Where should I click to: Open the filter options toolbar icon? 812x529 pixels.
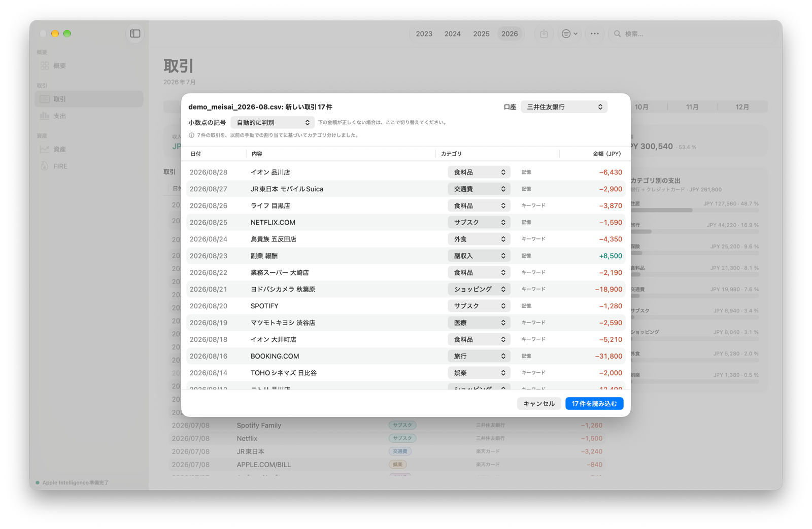point(569,33)
